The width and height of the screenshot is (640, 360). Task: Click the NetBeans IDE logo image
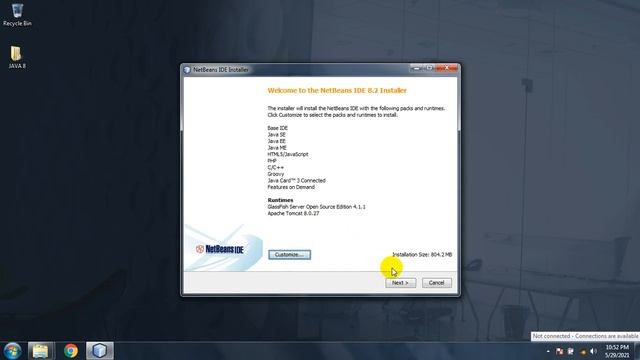point(220,249)
